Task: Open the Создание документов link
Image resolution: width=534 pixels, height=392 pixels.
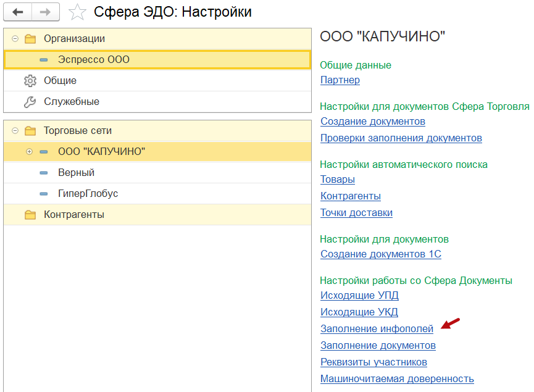Action: coord(373,122)
